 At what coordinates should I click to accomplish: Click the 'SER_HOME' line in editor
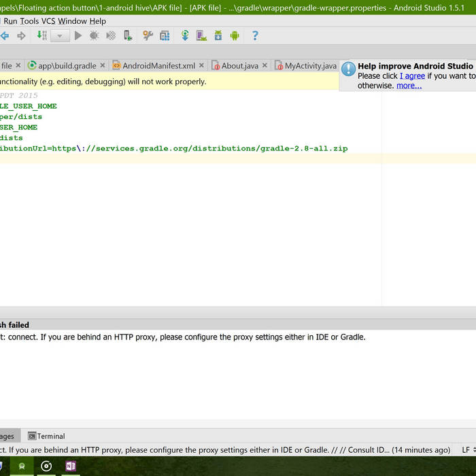[x=18, y=128]
